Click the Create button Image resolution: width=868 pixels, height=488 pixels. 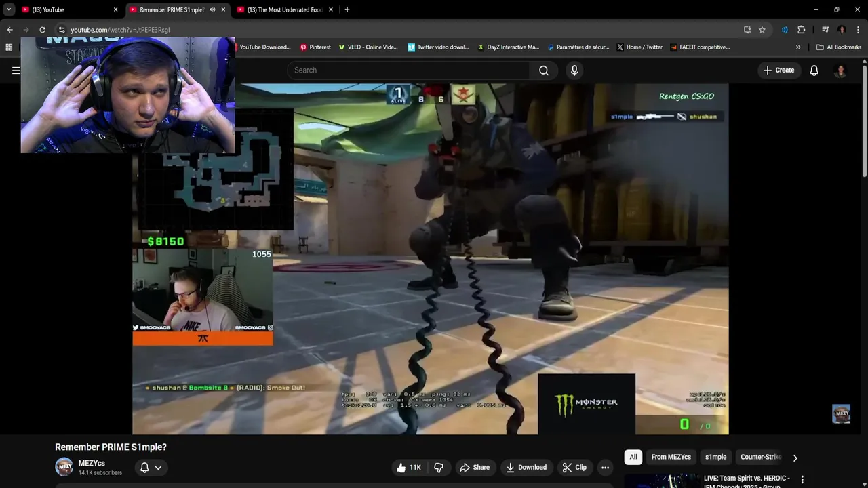click(778, 70)
